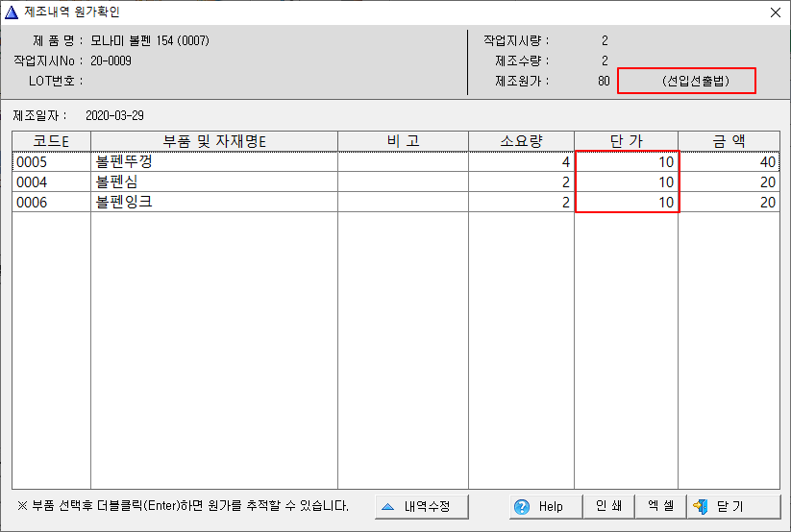Screen dimensions: 791x532
Task: Click the 단가 value for 볼펜심
Action: (666, 182)
